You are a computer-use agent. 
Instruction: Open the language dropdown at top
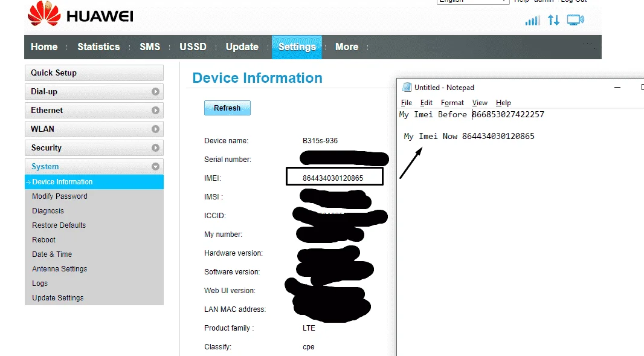click(x=473, y=2)
